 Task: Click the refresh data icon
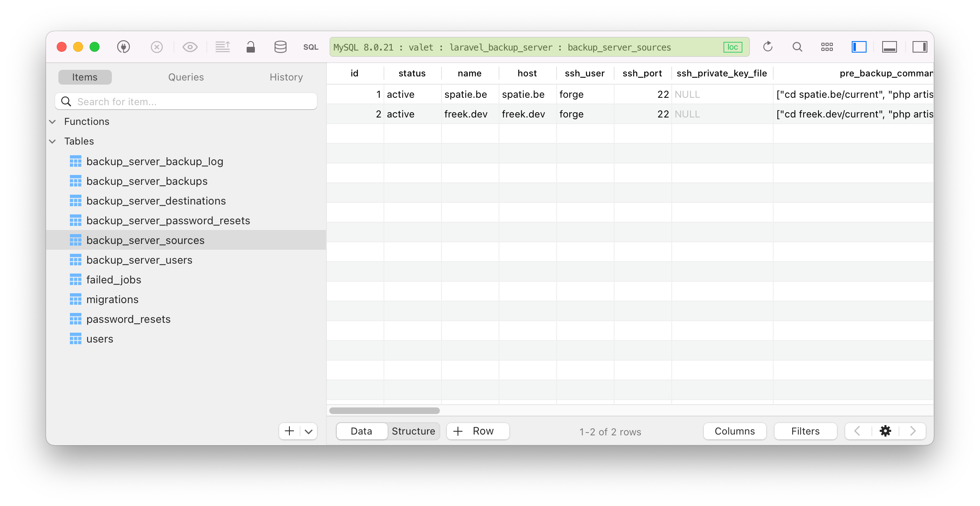coord(767,47)
